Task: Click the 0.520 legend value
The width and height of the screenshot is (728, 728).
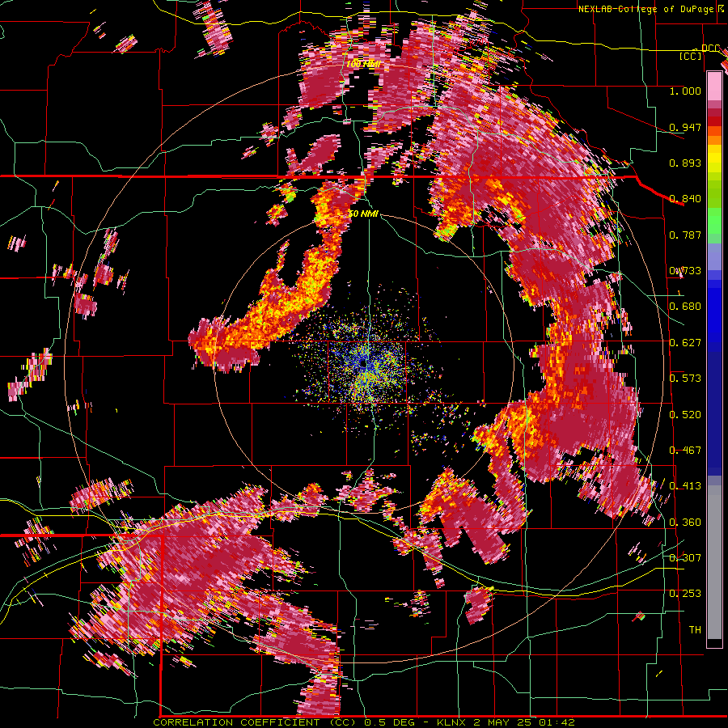Action: pyautogui.click(x=685, y=414)
